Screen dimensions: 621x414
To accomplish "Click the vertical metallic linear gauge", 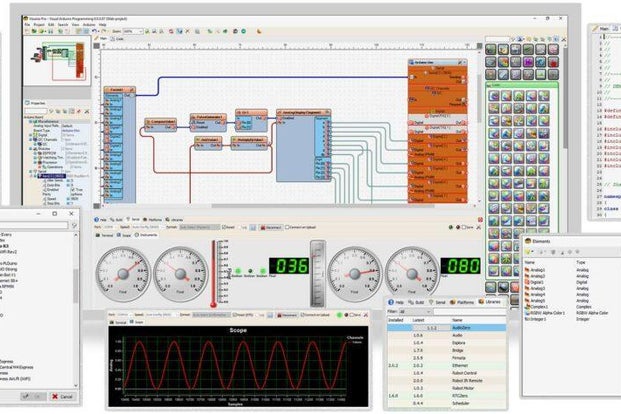I will [318, 273].
